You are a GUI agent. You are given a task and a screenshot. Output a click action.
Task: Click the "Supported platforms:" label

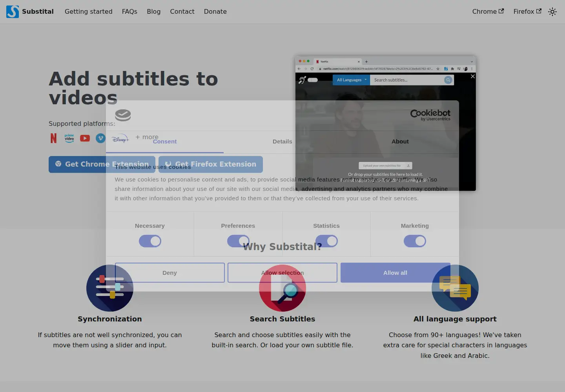coord(82,124)
